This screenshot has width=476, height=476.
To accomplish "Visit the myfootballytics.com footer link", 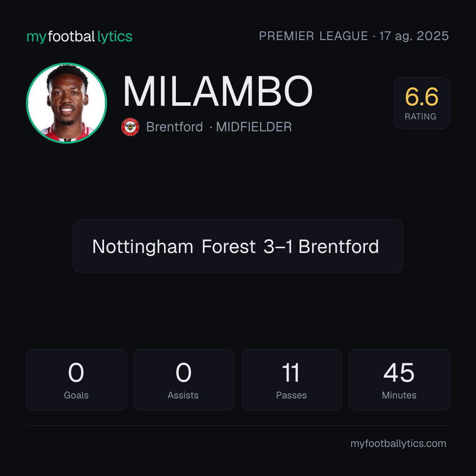I will 398,443.
